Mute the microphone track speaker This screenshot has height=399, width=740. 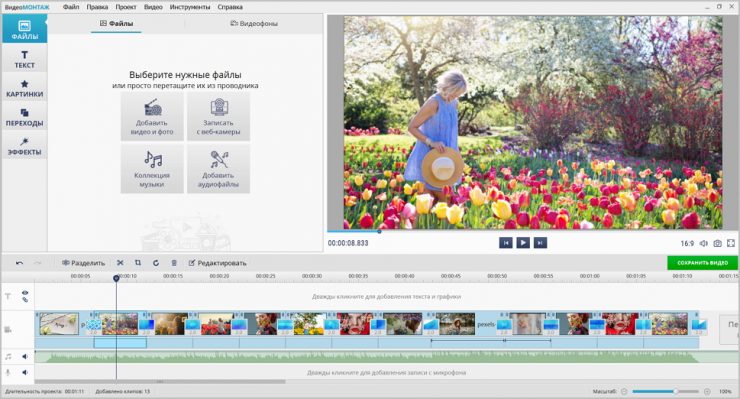pyautogui.click(x=25, y=373)
